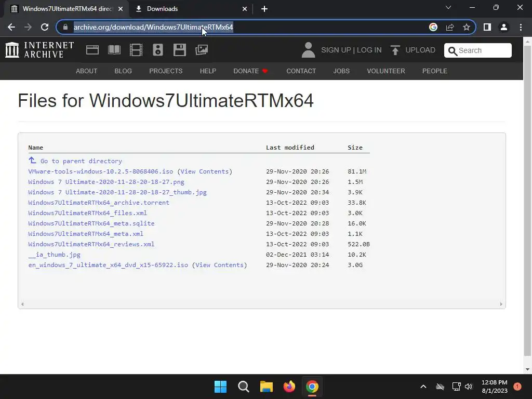Screen dimensions: 532x399
Task: Download VMware-tools-windows-10.2.5-8068406.iso
Action: (100, 171)
